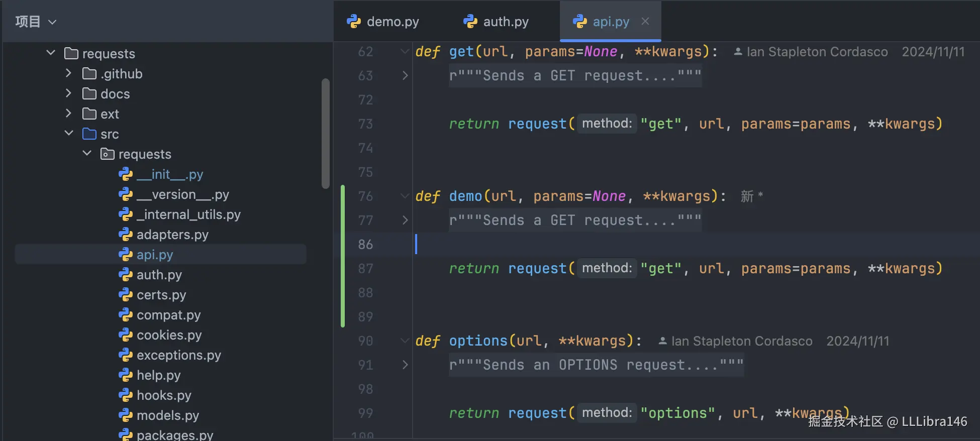The height and width of the screenshot is (441, 980).
Task: Close the api.py tab
Action: tap(645, 21)
